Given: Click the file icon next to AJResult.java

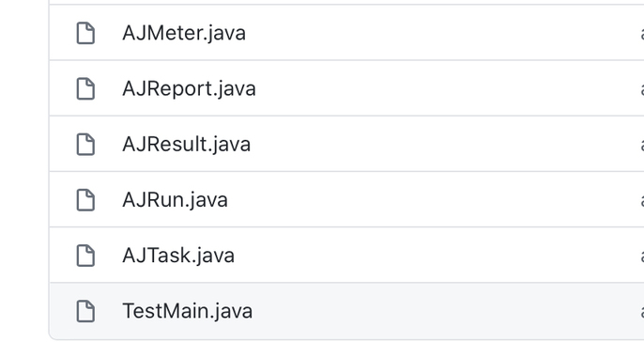Looking at the screenshot, I should tap(85, 145).
